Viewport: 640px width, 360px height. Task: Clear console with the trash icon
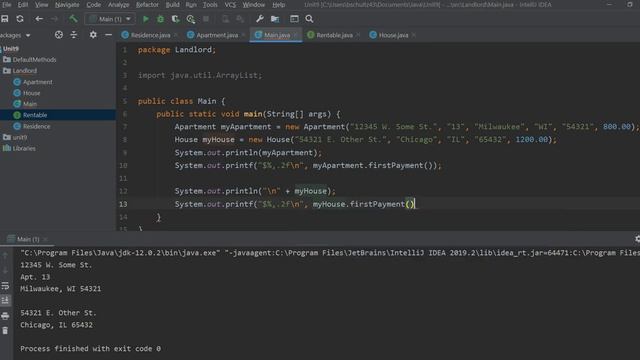5,331
